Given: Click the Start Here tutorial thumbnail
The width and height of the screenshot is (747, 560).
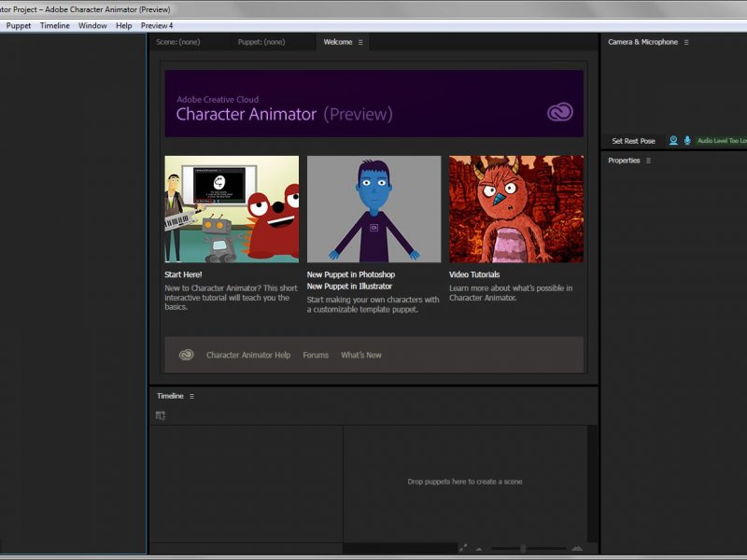Looking at the screenshot, I should 232,209.
